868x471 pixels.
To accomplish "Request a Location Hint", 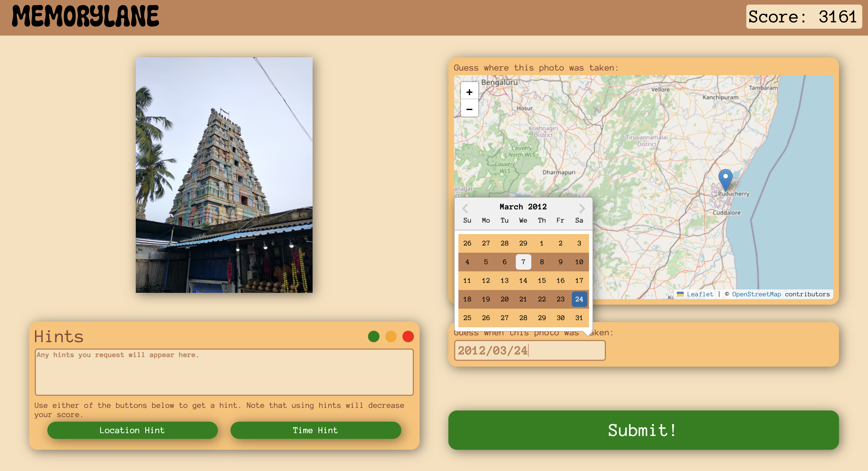I will tap(132, 430).
